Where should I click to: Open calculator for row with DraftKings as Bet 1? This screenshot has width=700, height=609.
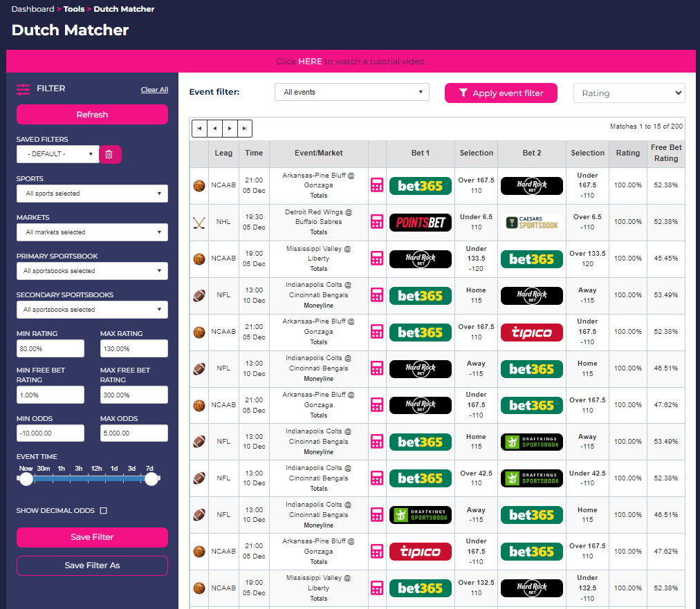click(x=377, y=514)
